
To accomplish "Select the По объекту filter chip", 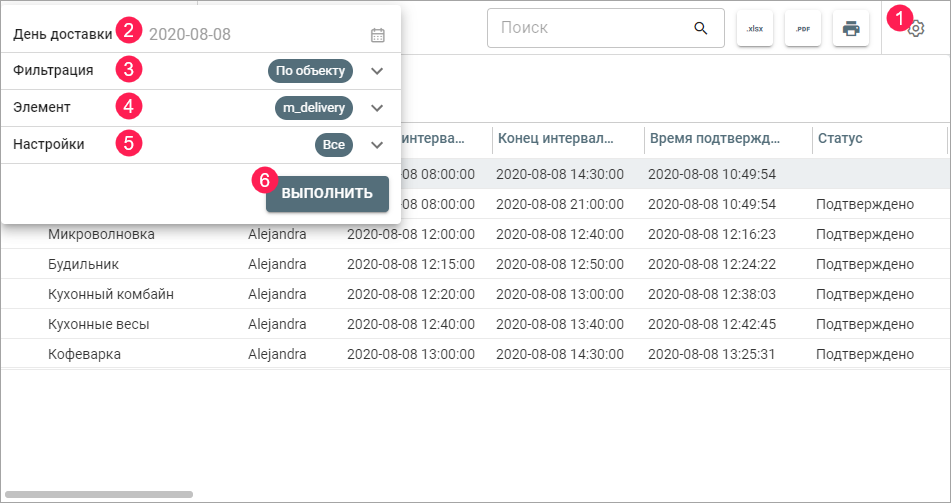I will click(310, 71).
